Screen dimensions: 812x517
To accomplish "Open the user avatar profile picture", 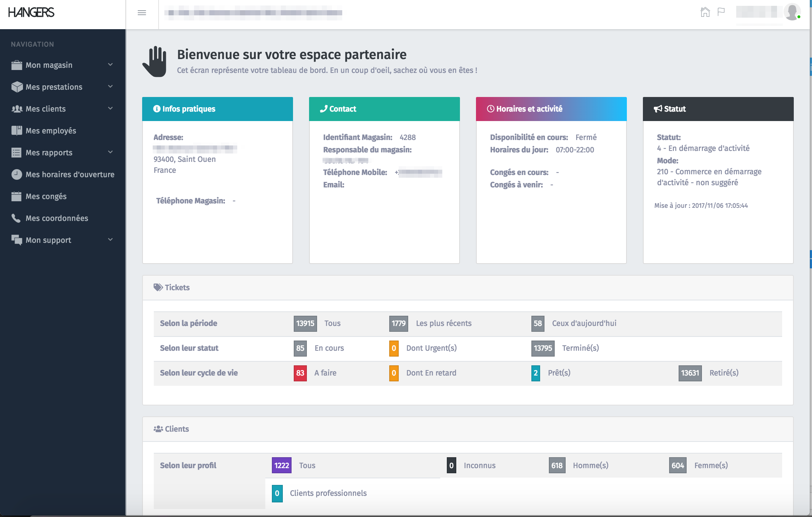I will (x=792, y=12).
